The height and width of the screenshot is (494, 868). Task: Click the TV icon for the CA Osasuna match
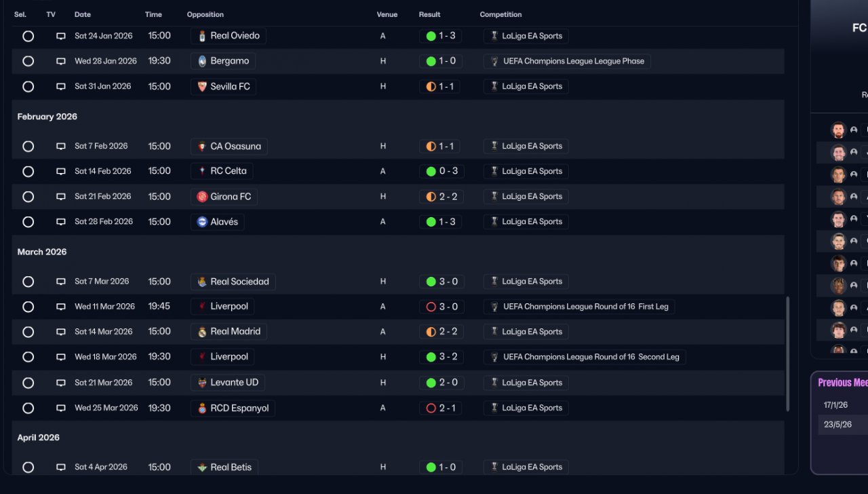point(61,147)
